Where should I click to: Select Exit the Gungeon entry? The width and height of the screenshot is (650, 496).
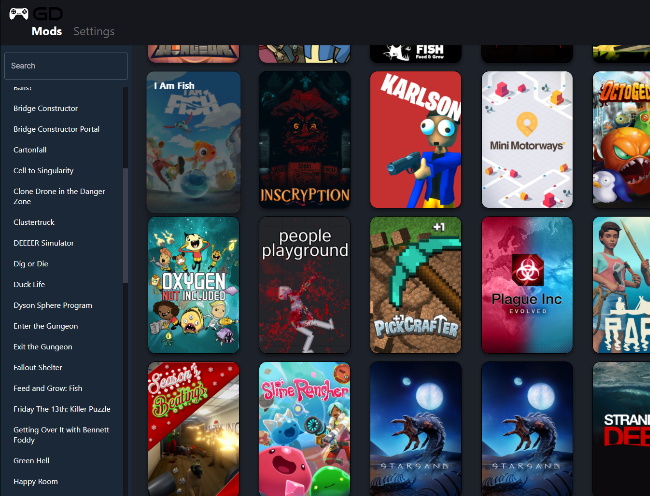(43, 347)
